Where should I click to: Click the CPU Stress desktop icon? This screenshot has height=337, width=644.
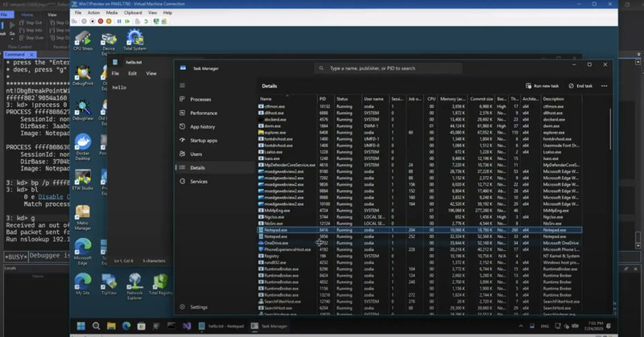tap(83, 41)
